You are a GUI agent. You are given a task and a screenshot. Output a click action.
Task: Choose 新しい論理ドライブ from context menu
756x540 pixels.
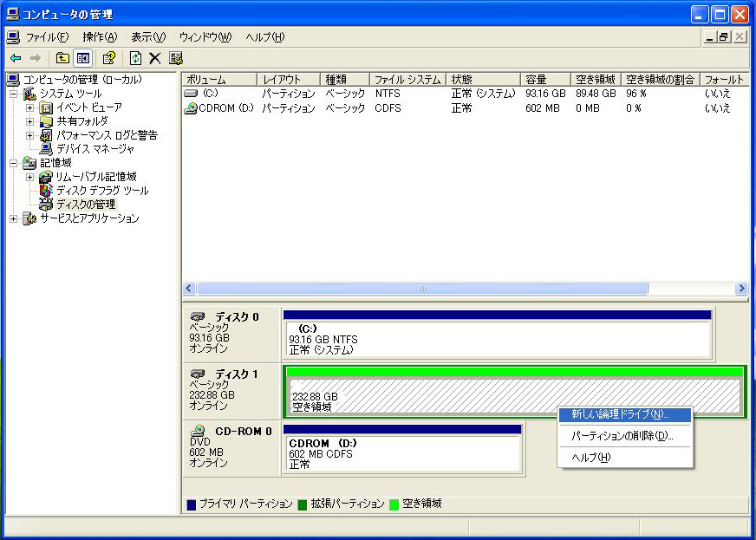[x=620, y=415]
